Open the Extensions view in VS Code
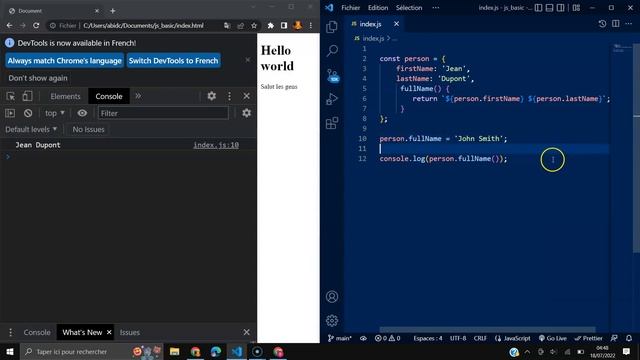Screen dimensions: 640x360 (x=332, y=123)
